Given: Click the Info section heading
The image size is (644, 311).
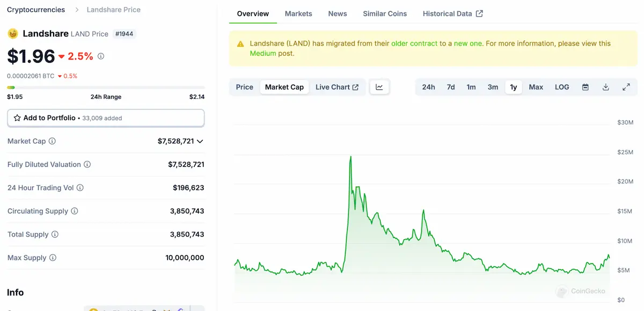Looking at the screenshot, I should 16,292.
